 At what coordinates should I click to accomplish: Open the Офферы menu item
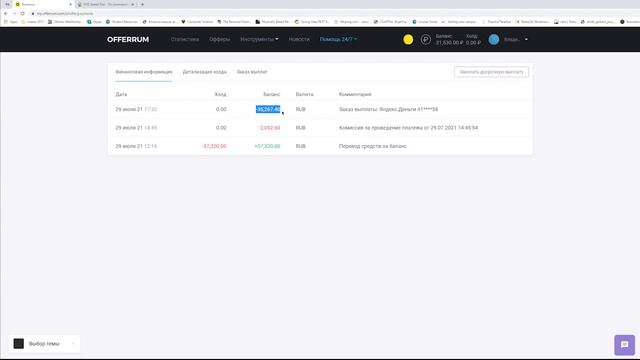[x=220, y=40]
